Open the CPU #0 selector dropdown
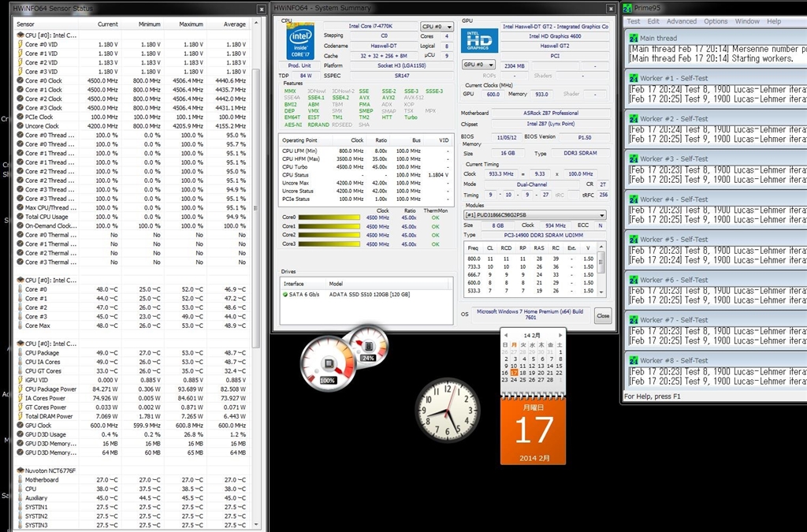Screen dimensions: 807x532 coord(437,26)
